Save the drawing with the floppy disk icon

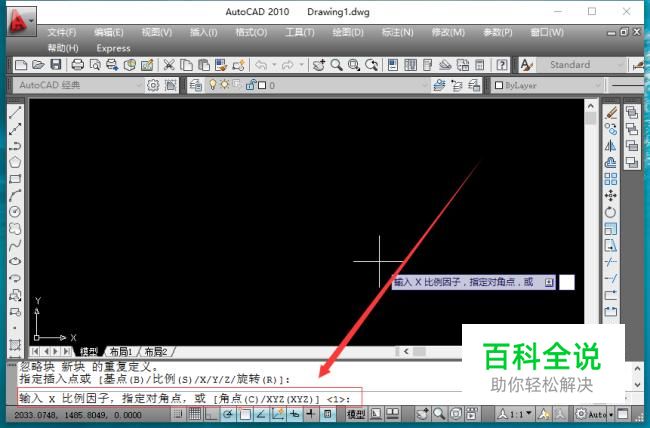56,65
